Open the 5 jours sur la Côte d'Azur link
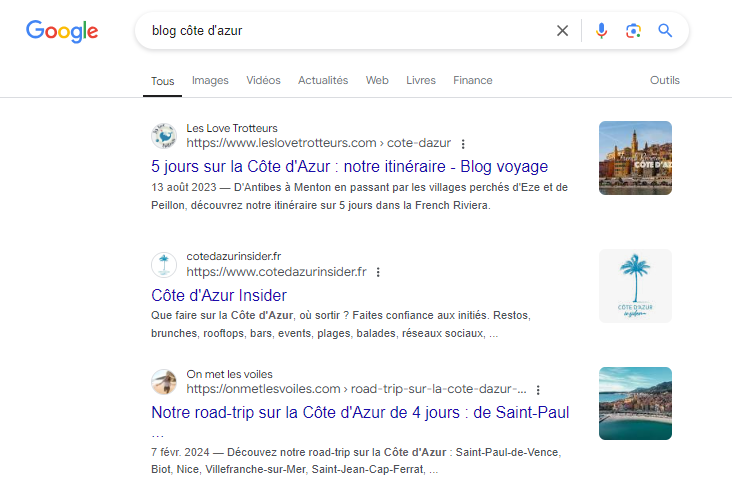The image size is (732, 487). pos(349,166)
